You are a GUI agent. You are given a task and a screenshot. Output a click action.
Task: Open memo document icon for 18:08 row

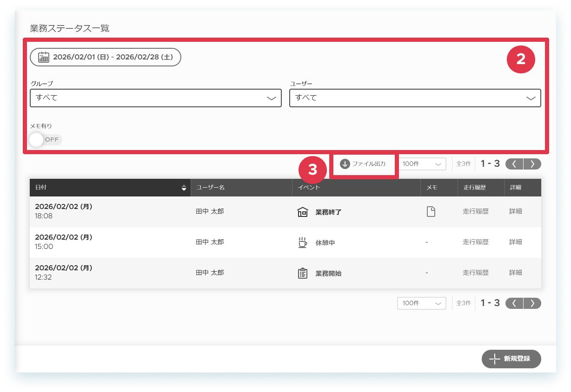tap(431, 212)
